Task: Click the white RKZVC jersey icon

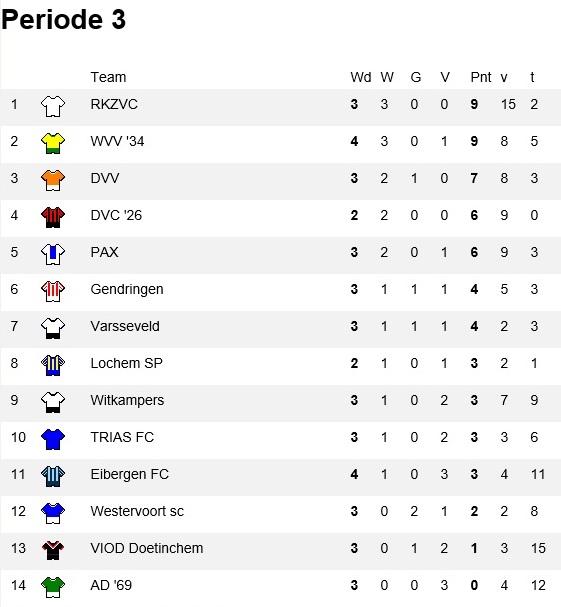Action: pos(53,106)
